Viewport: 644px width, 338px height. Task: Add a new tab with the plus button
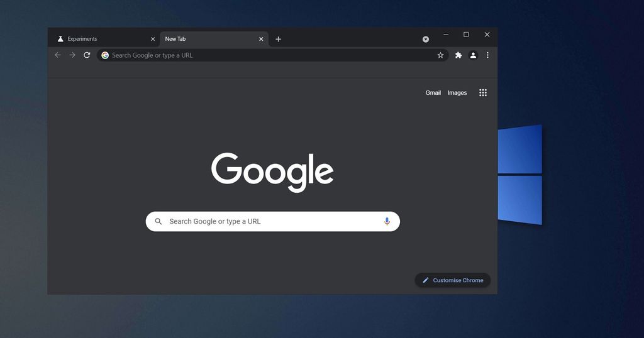(279, 39)
